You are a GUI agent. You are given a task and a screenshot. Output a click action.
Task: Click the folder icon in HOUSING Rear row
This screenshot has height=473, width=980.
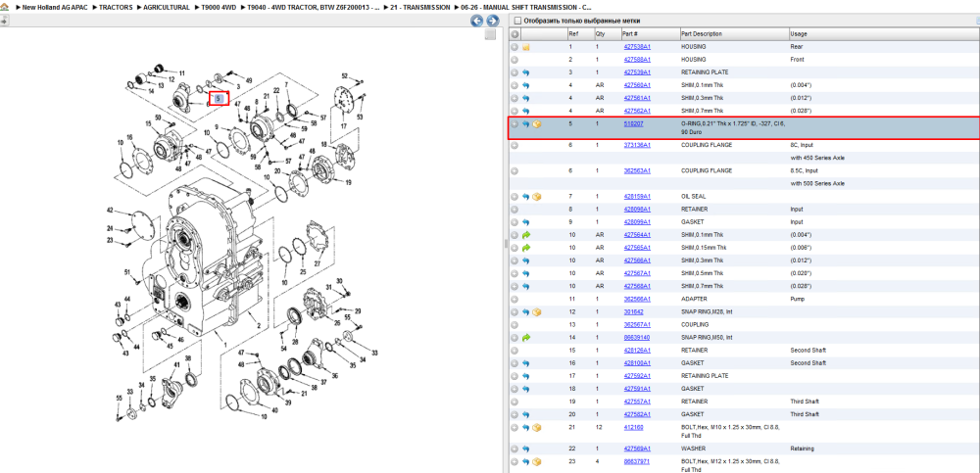(525, 47)
